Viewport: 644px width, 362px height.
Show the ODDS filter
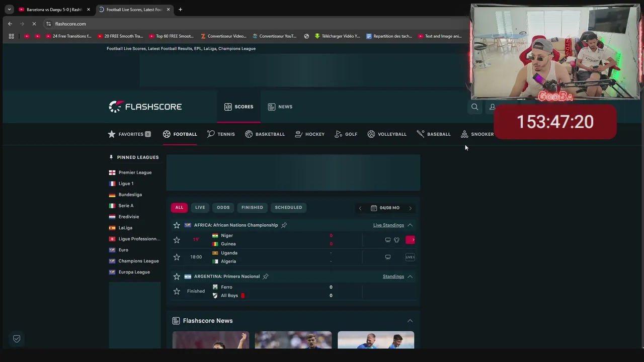tap(223, 208)
